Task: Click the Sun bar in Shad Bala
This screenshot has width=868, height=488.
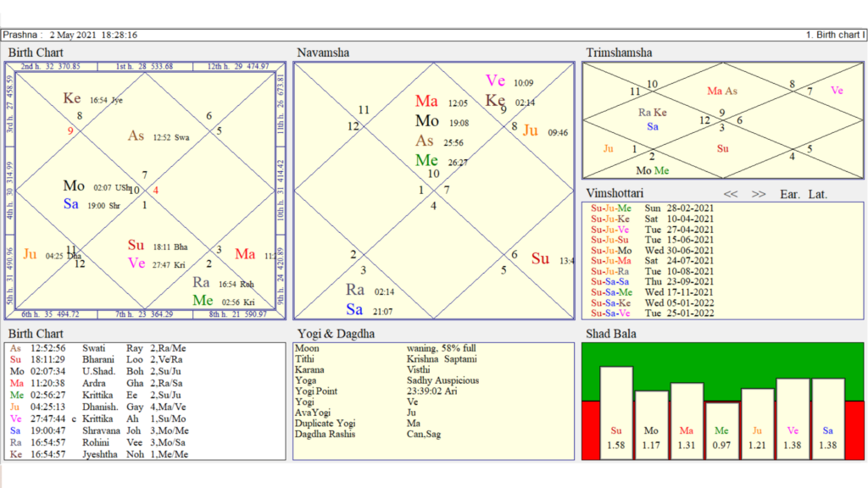Action: [616, 413]
